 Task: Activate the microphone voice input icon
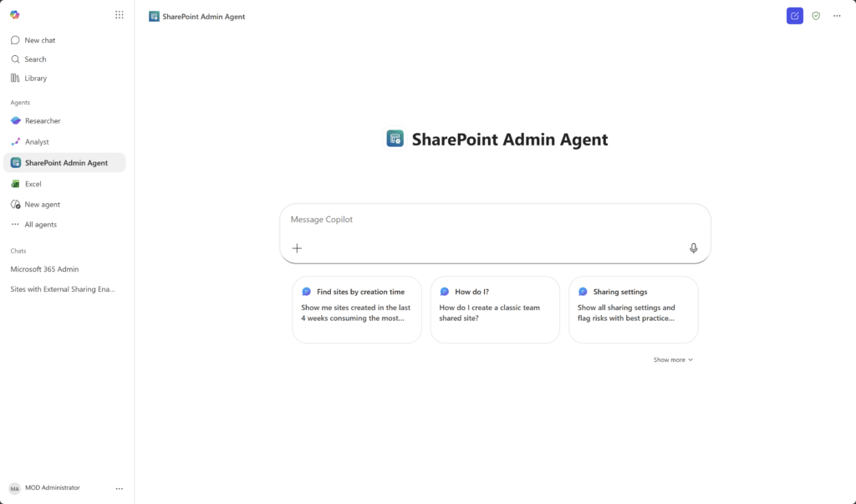pyautogui.click(x=693, y=248)
